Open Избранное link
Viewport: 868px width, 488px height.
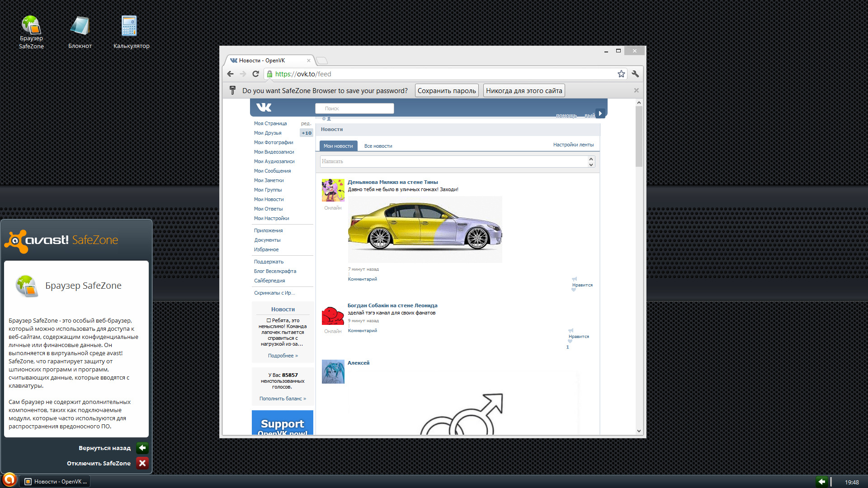[x=266, y=249]
